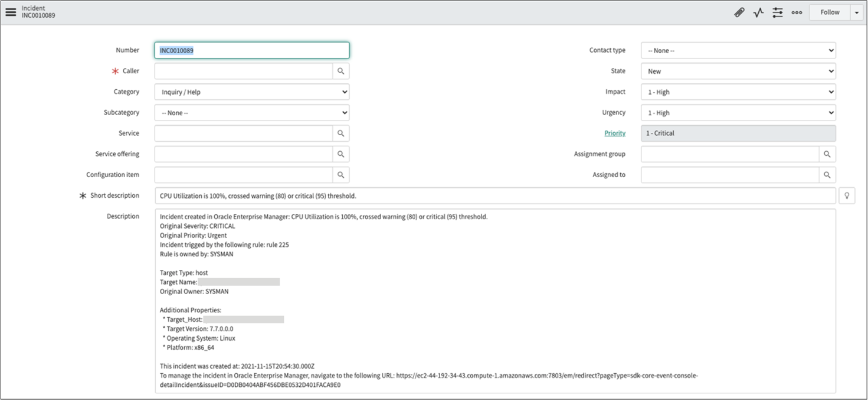This screenshot has height=401, width=868.
Task: Click into the Caller input field
Action: [244, 71]
